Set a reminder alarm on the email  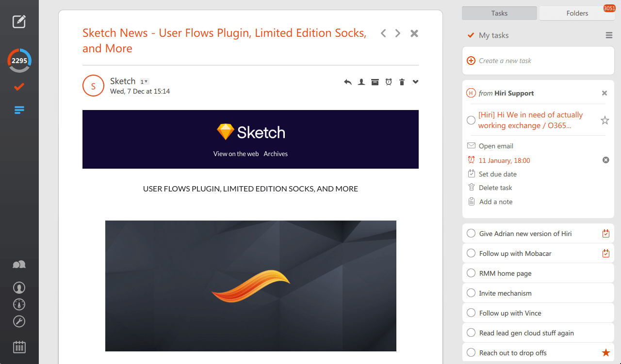tap(389, 82)
